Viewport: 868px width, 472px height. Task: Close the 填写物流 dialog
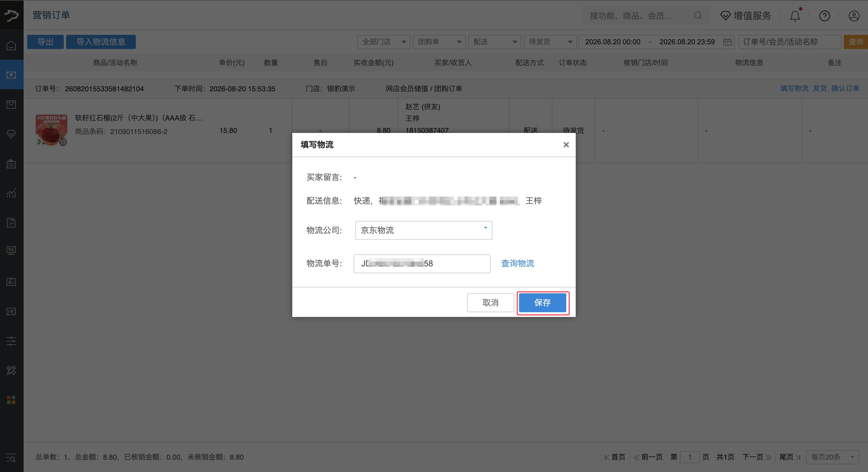(x=566, y=145)
